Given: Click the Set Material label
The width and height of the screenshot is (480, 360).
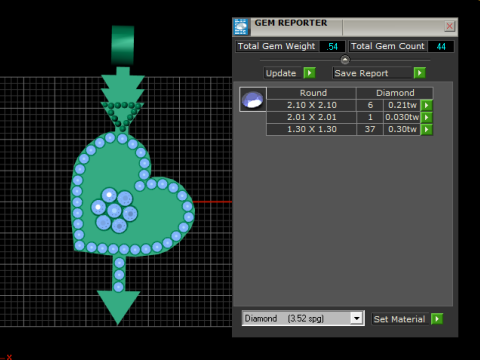Looking at the screenshot, I should coord(399,319).
